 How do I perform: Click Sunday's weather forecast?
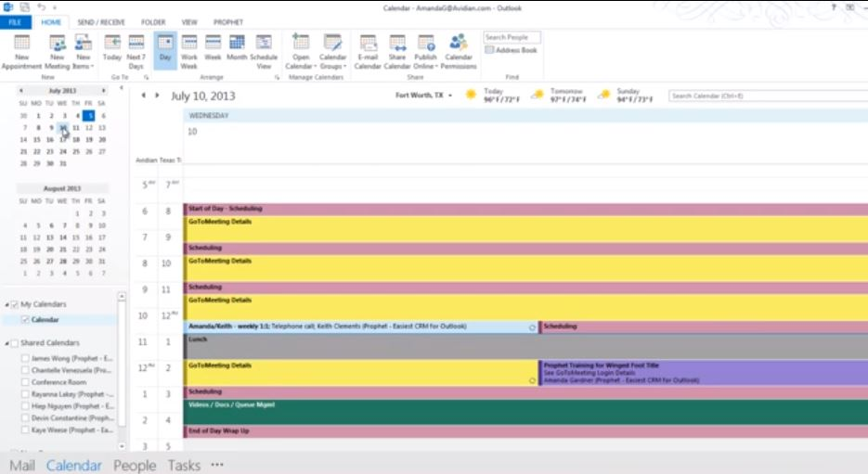click(626, 96)
